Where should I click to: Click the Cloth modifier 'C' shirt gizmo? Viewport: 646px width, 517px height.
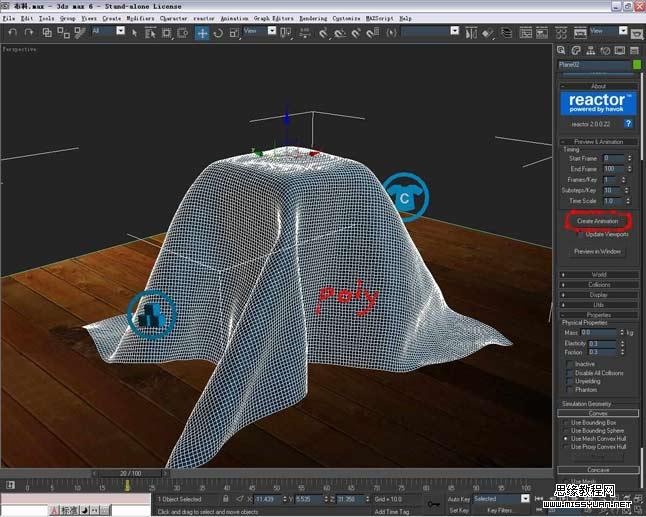405,197
